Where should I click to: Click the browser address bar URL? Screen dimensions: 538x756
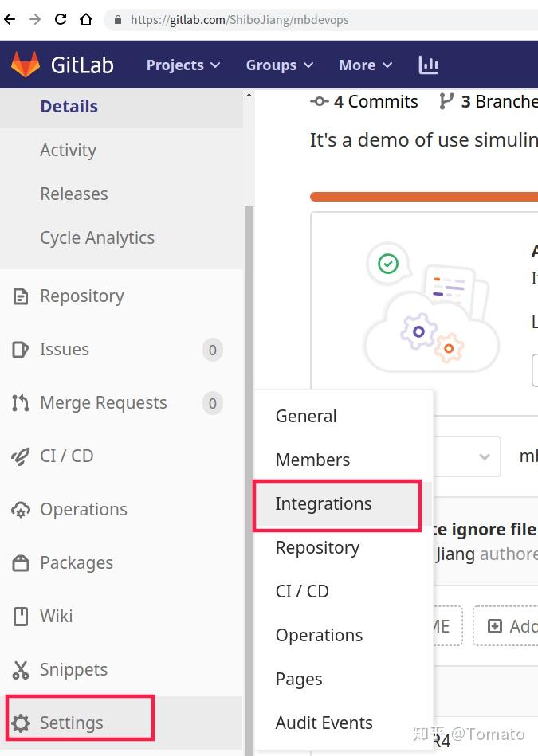239,19
